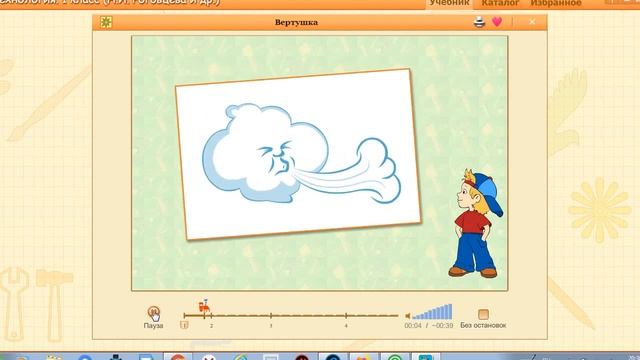Jump to chapter 2 marker on the timeline

[x=211, y=326]
